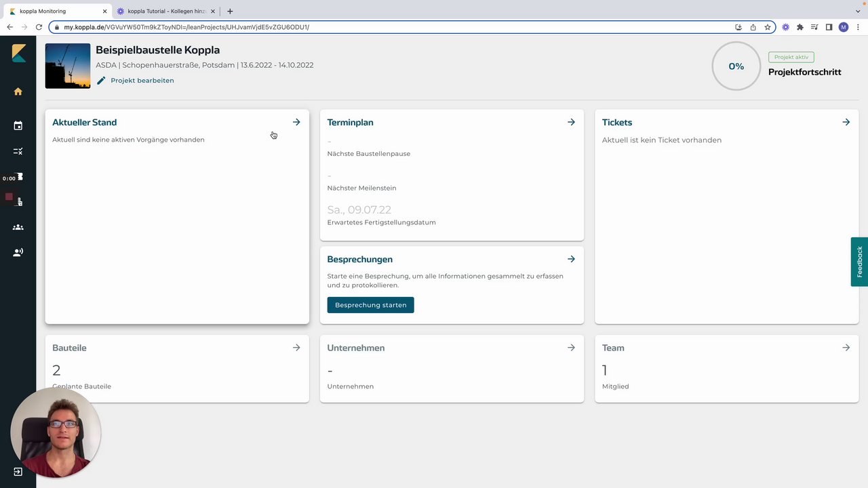Click the Bauteile heading
The width and height of the screenshot is (868, 488).
(69, 348)
